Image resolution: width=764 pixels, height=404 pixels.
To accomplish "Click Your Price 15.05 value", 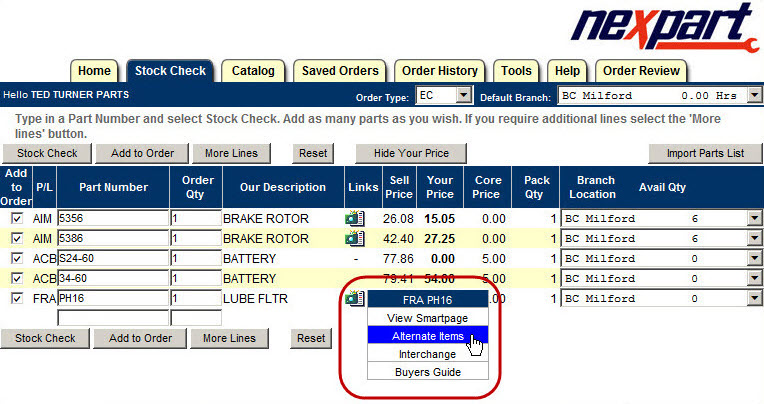I will pyautogui.click(x=439, y=219).
